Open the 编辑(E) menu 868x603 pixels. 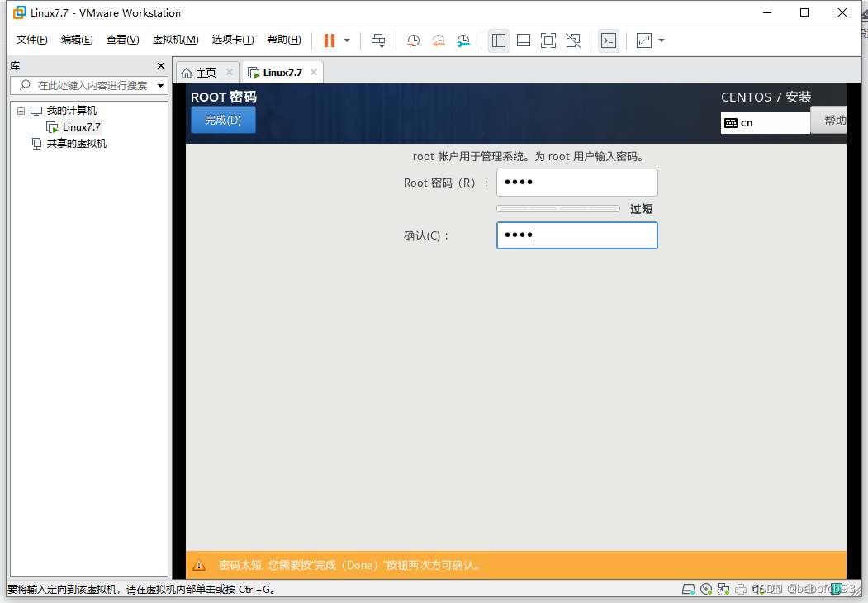pos(77,40)
